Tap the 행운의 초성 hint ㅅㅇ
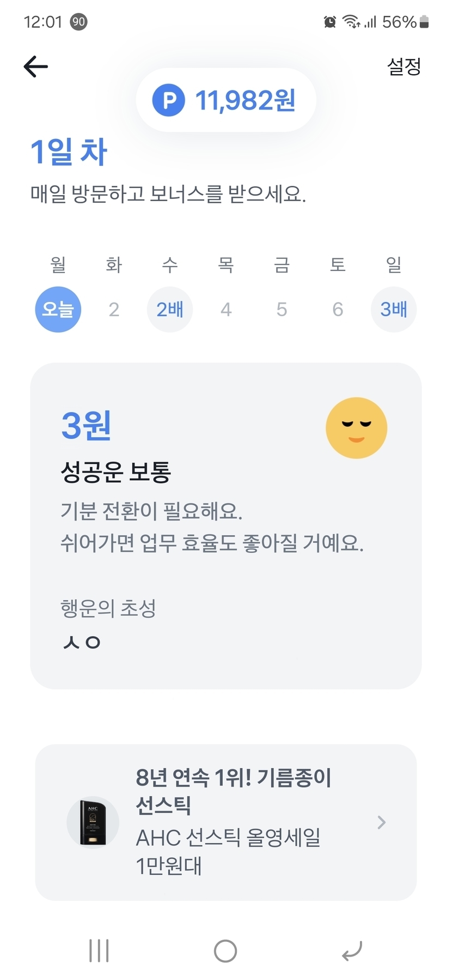This screenshot has width=452, height=980. [82, 642]
